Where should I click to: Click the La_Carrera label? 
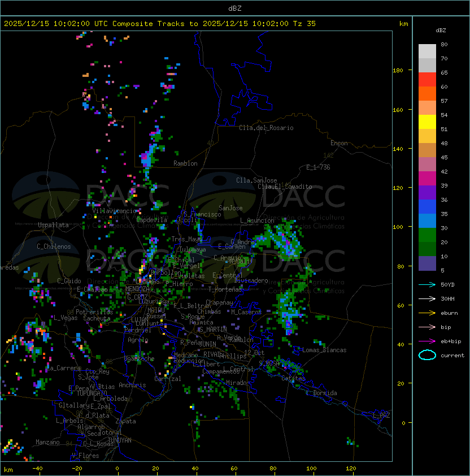63,368
